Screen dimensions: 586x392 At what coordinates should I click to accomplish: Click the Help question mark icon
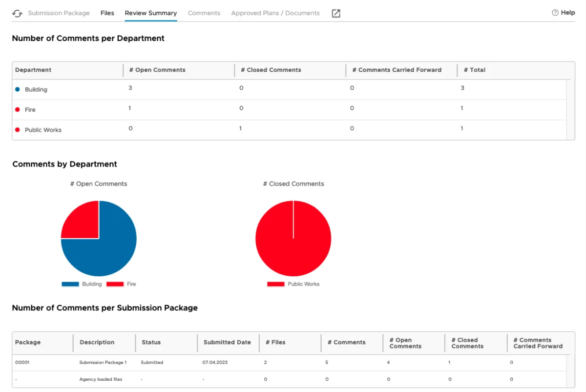(x=555, y=13)
